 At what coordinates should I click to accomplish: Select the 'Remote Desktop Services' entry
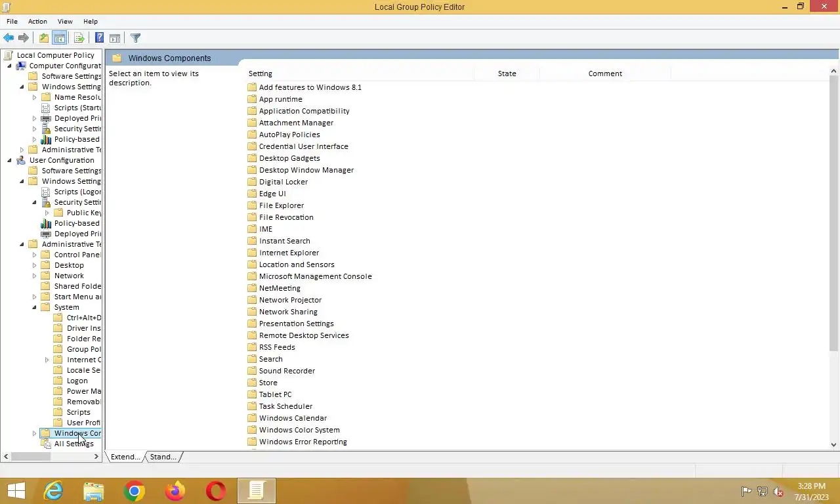click(x=304, y=335)
